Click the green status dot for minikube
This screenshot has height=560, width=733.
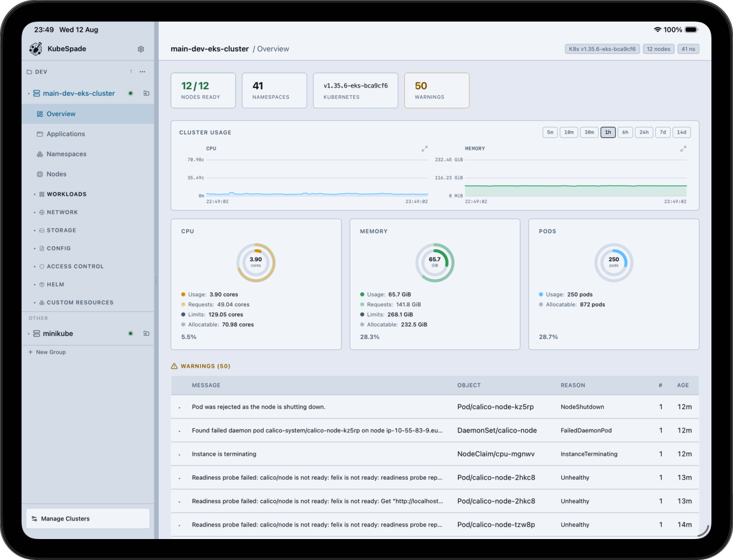click(131, 334)
